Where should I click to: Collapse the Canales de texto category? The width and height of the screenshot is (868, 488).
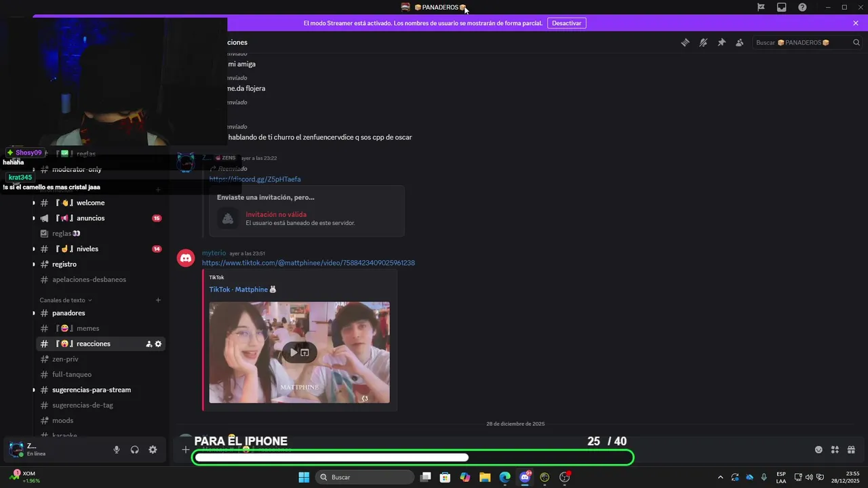[x=65, y=300]
